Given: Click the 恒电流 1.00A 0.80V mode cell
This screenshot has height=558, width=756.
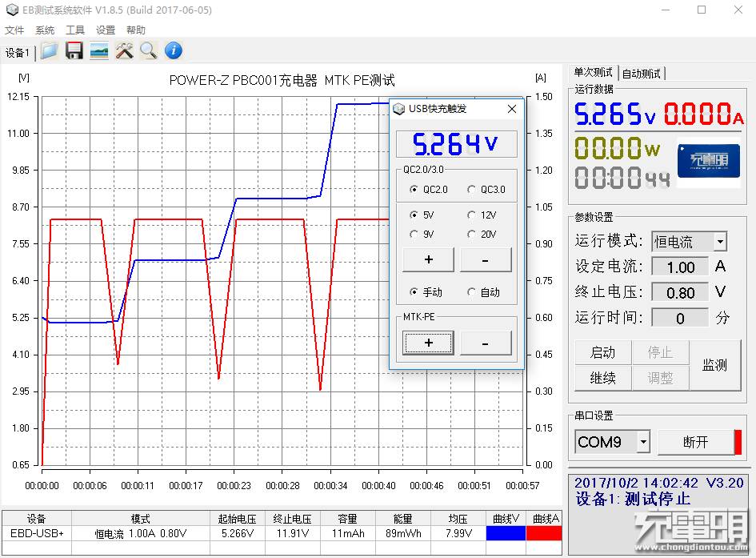Looking at the screenshot, I should (141, 533).
